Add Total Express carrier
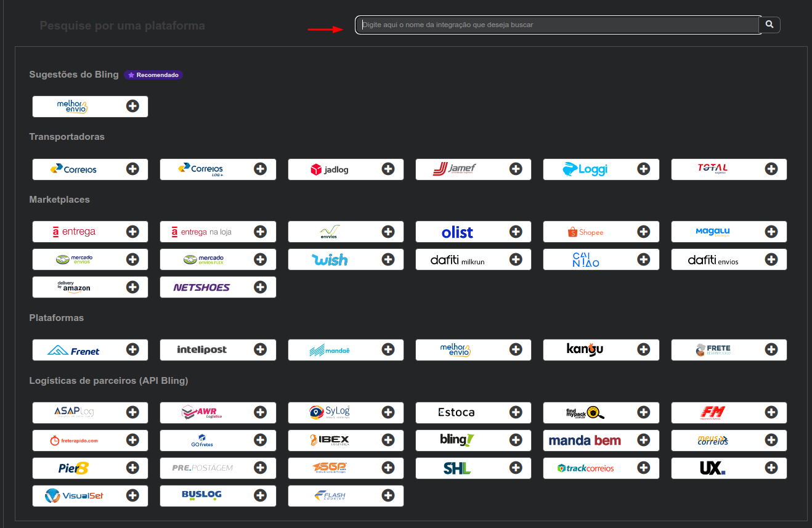The height and width of the screenshot is (528, 812). click(771, 169)
